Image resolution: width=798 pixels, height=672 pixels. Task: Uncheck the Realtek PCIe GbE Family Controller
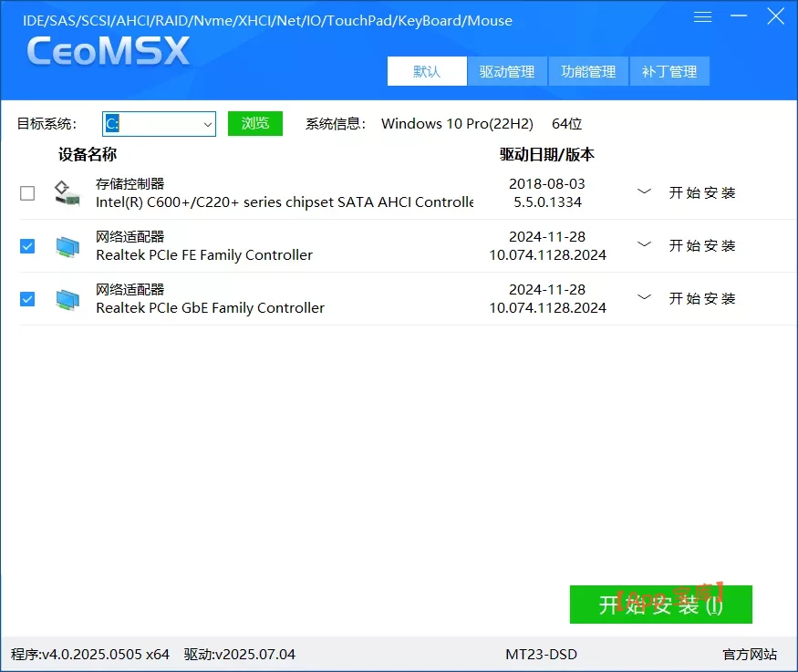(27, 299)
